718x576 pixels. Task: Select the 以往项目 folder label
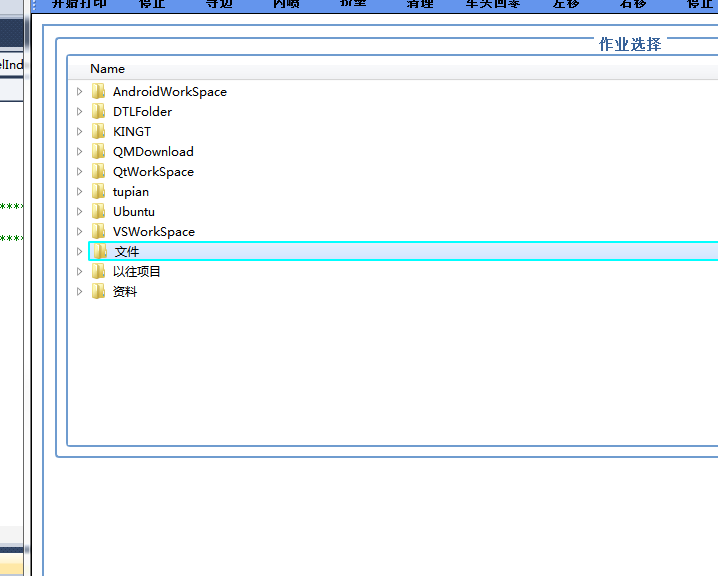137,272
